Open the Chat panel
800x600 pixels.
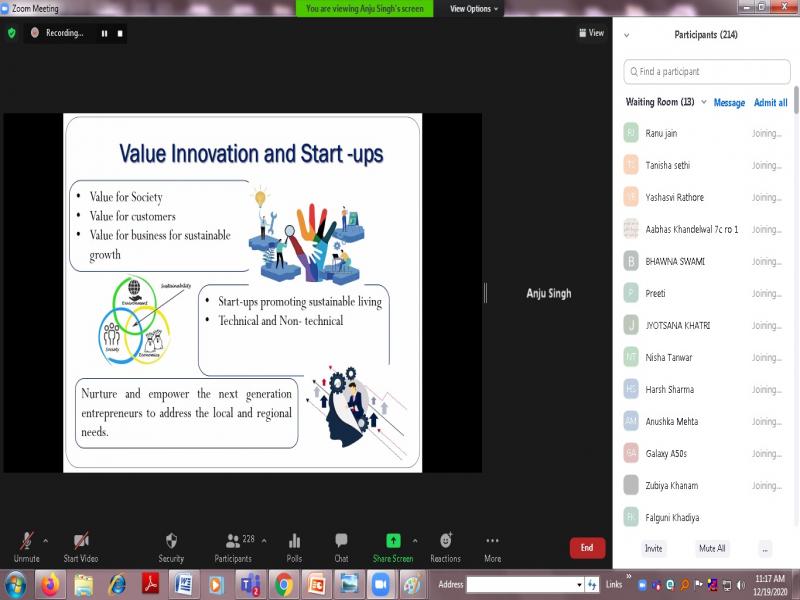pyautogui.click(x=341, y=541)
